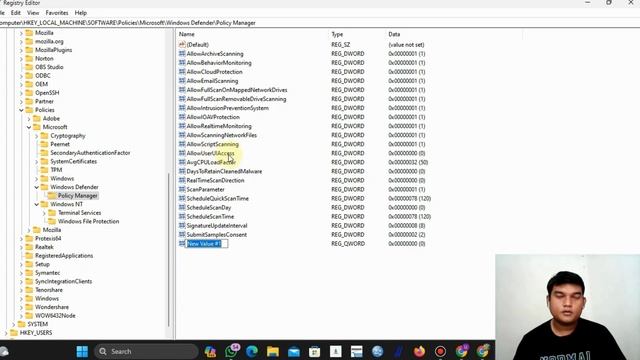
Task: Click the SubmitSamplesConsent DWORD icon
Action: 182,234
